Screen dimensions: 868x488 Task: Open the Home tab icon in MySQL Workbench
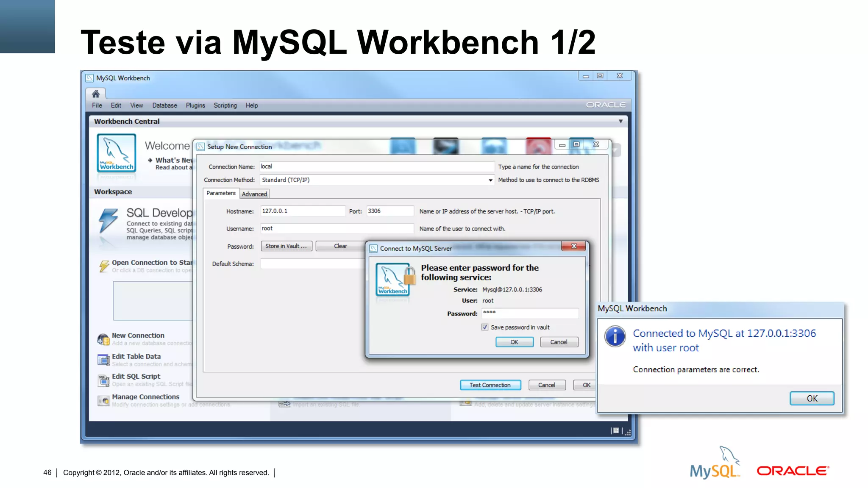point(96,94)
